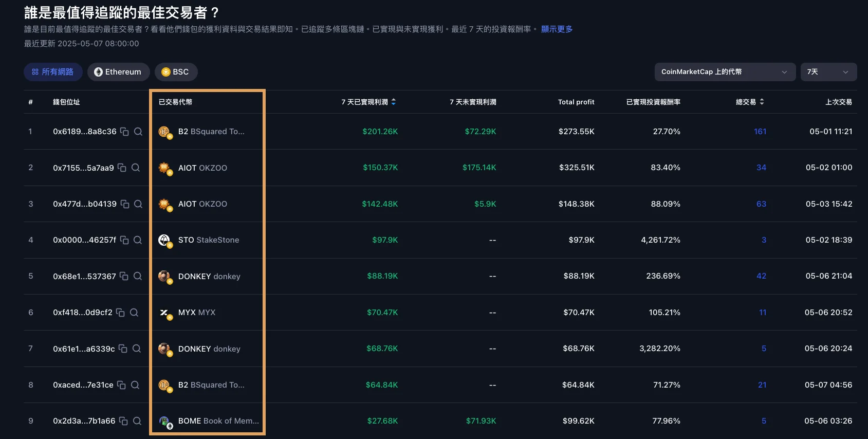The width and height of the screenshot is (868, 439).
Task: Copy wallet address 0x477d...b04139
Action: pos(125,204)
